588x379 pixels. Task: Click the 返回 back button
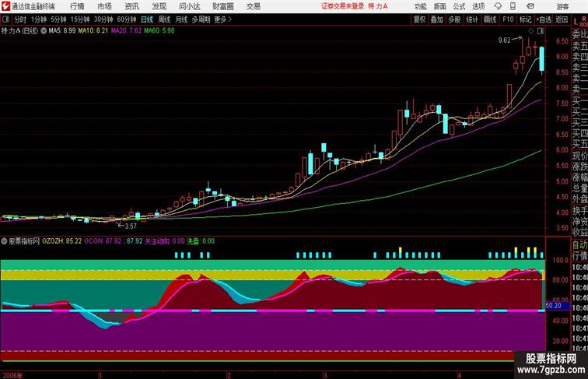(562, 19)
